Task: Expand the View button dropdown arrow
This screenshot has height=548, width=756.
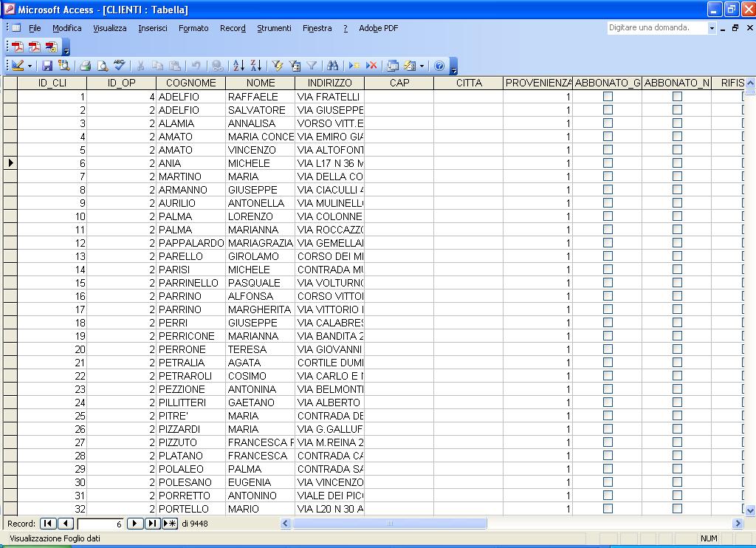Action: click(30, 66)
